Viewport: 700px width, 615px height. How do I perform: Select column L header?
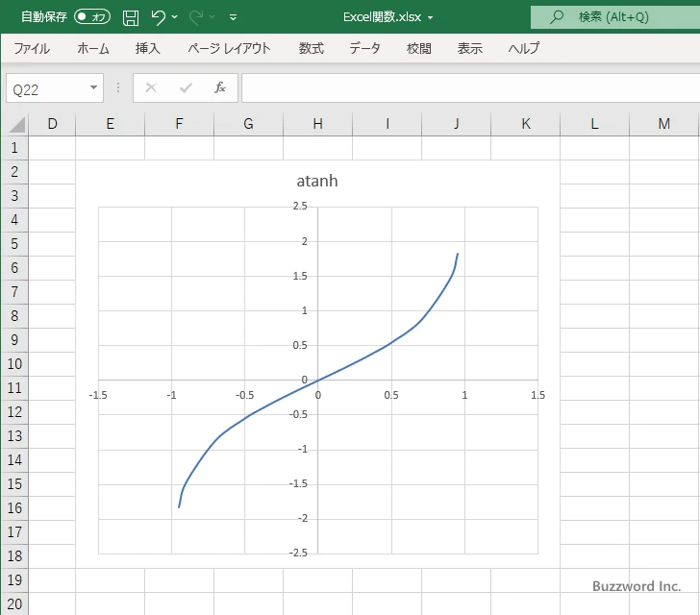[594, 124]
